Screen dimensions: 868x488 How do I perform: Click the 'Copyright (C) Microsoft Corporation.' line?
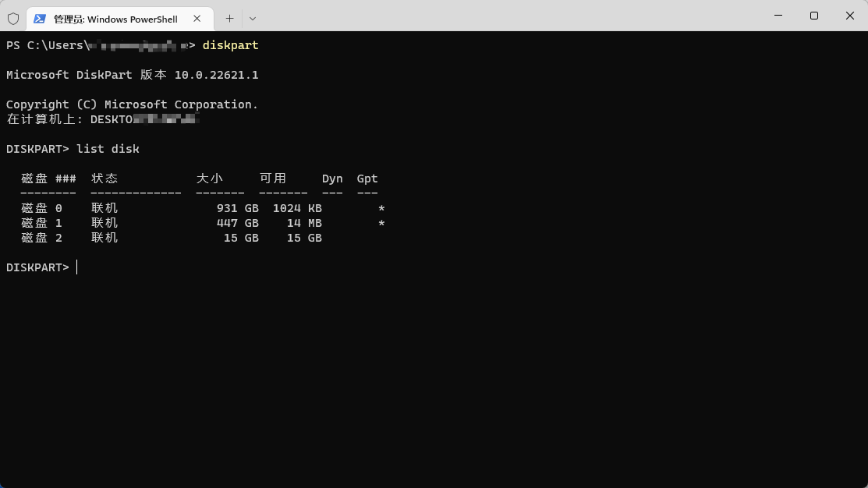point(133,104)
